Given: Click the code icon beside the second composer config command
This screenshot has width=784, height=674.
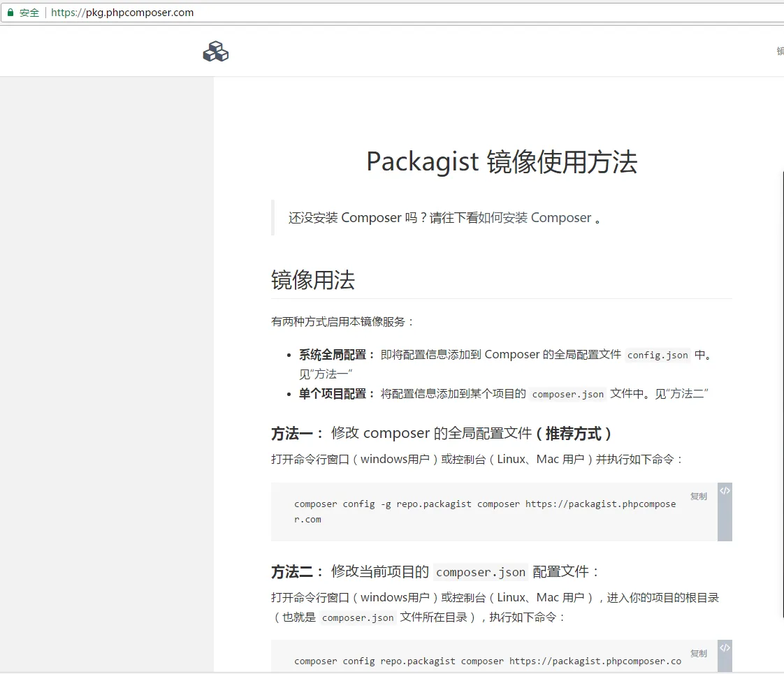Looking at the screenshot, I should click(725, 647).
